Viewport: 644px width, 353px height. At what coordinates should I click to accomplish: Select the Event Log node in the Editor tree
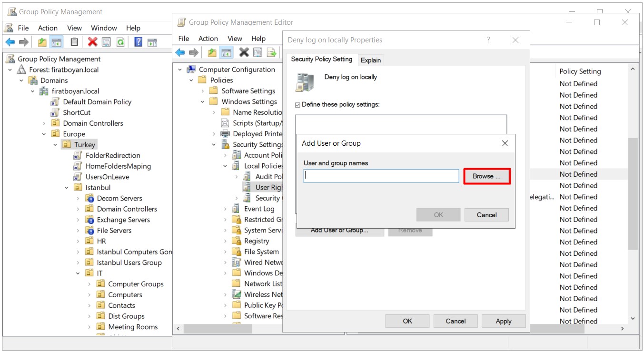point(259,209)
